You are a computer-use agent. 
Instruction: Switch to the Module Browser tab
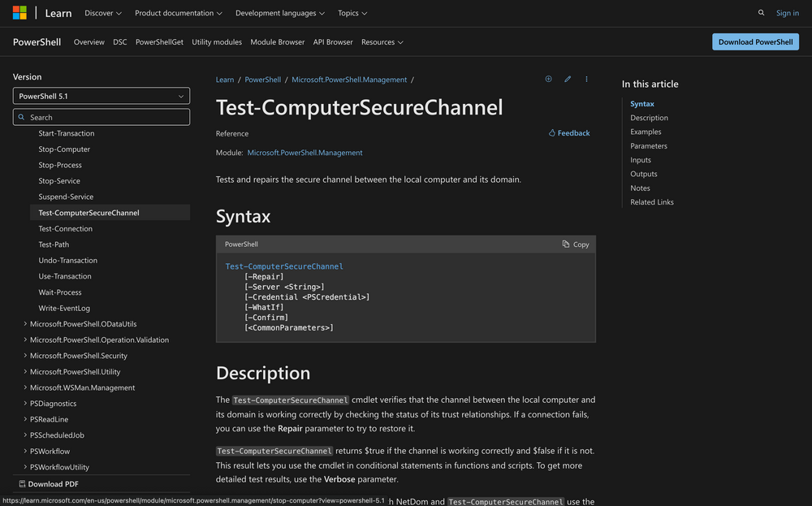click(277, 41)
